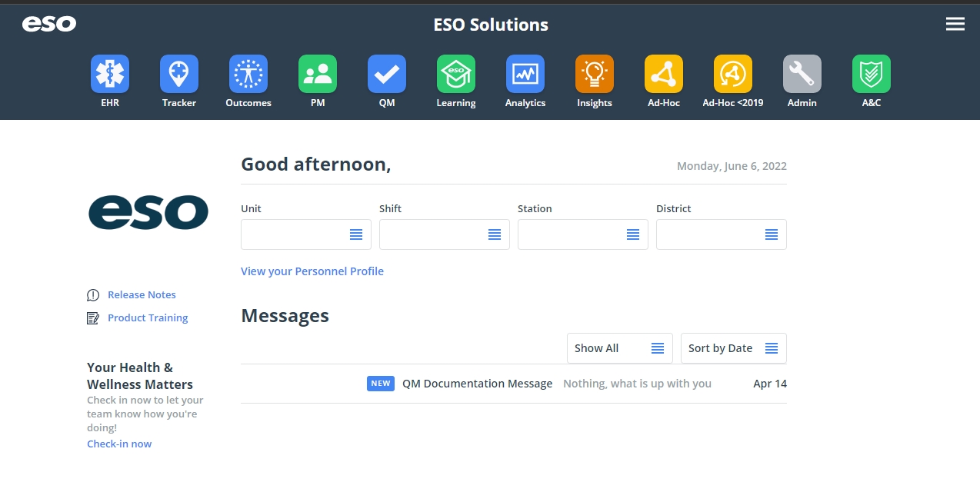The width and height of the screenshot is (980, 482).
Task: Expand the Station dropdown field
Action: click(x=583, y=234)
